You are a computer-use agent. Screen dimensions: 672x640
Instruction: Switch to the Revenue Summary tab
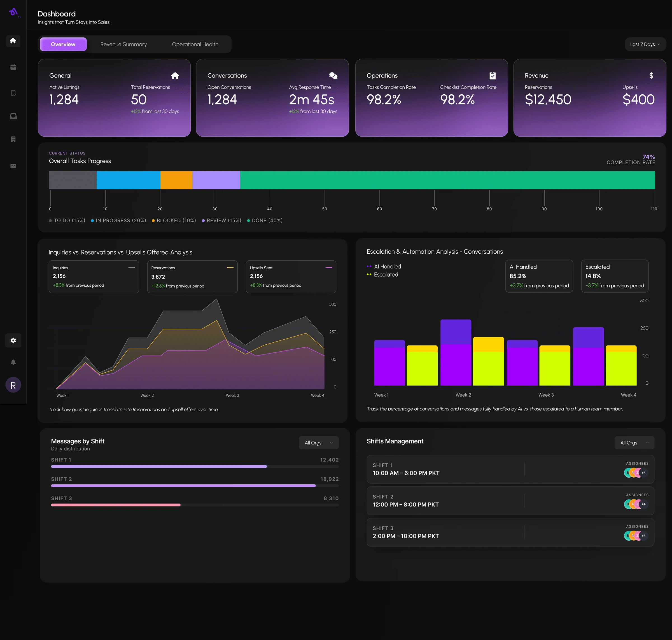123,44
